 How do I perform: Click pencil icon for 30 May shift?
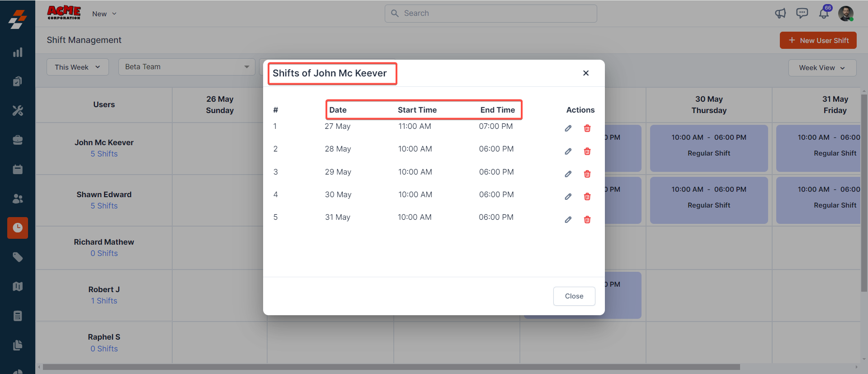pyautogui.click(x=568, y=197)
